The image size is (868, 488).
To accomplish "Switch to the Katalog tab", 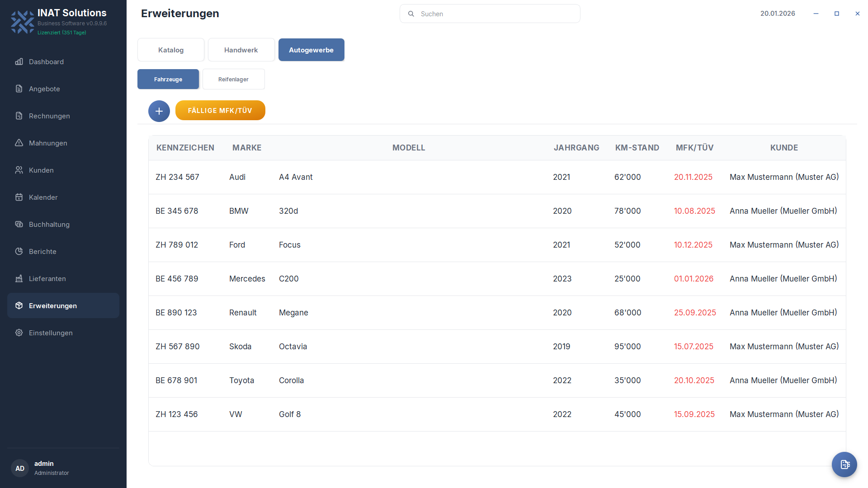I will (x=171, y=50).
